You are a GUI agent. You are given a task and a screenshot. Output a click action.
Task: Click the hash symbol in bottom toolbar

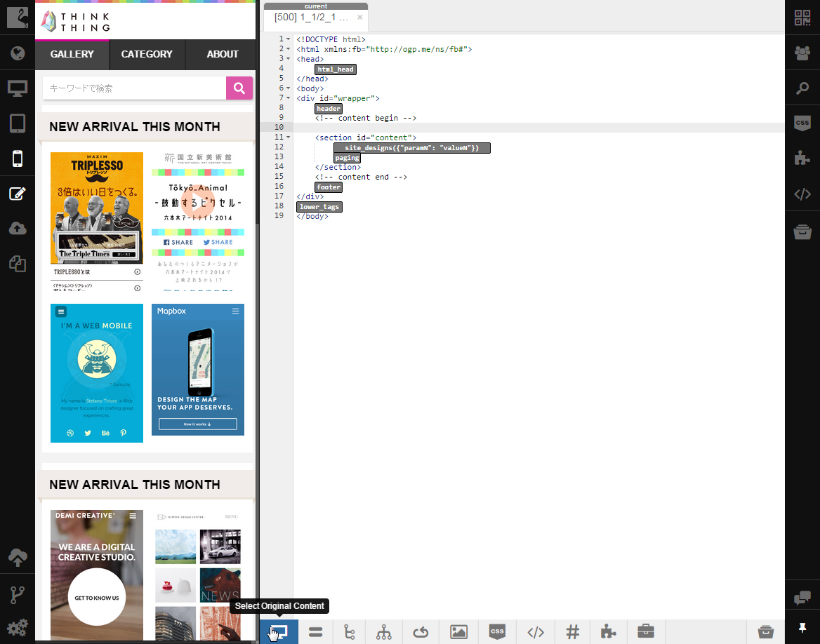[573, 632]
